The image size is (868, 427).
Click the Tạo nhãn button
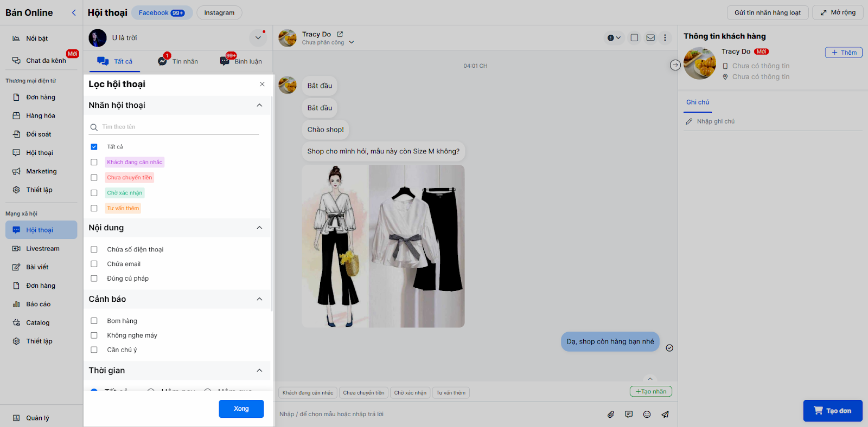point(651,391)
